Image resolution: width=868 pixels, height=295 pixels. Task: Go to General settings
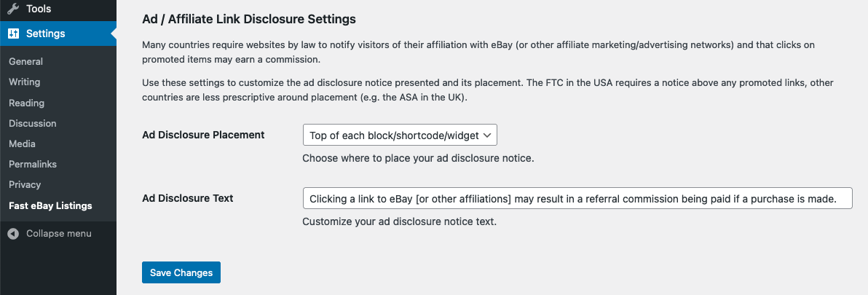coord(25,61)
